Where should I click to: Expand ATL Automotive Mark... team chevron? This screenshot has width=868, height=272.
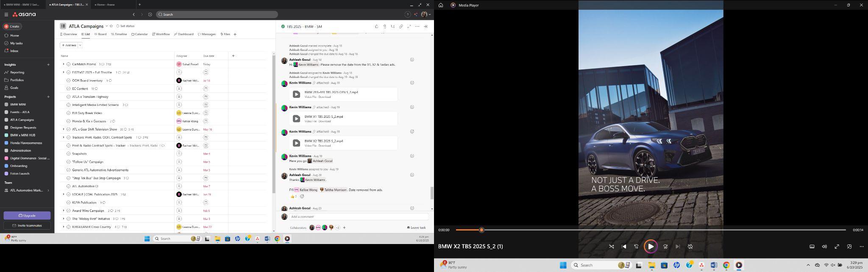coord(48,191)
